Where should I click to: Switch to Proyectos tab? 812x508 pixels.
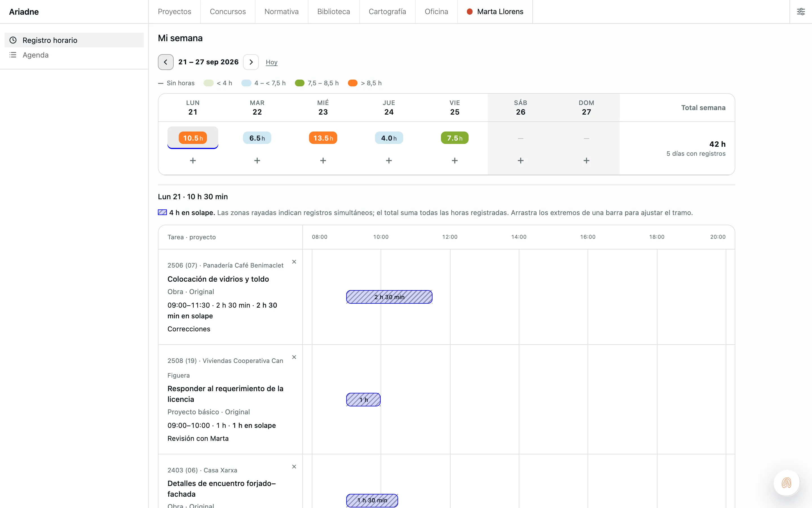coord(175,12)
